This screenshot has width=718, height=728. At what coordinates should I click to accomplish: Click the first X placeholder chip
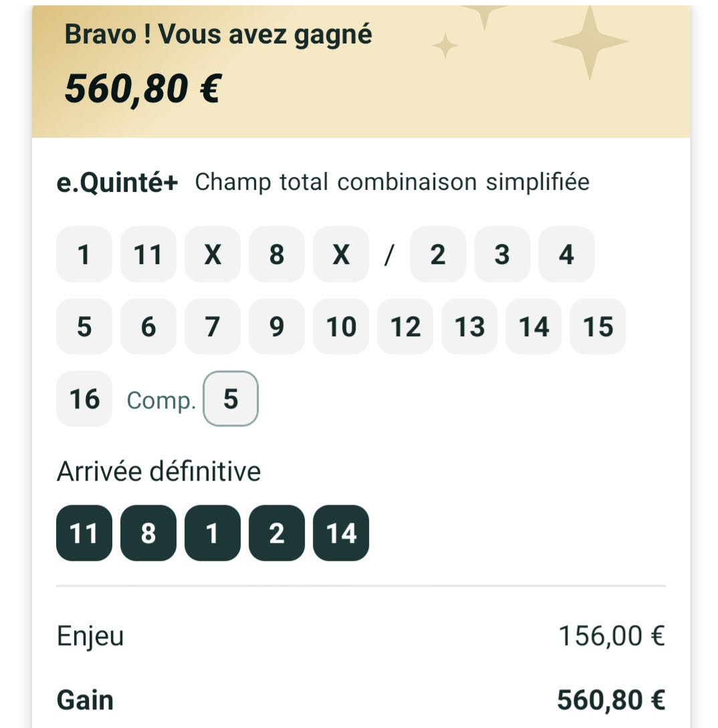tap(213, 255)
